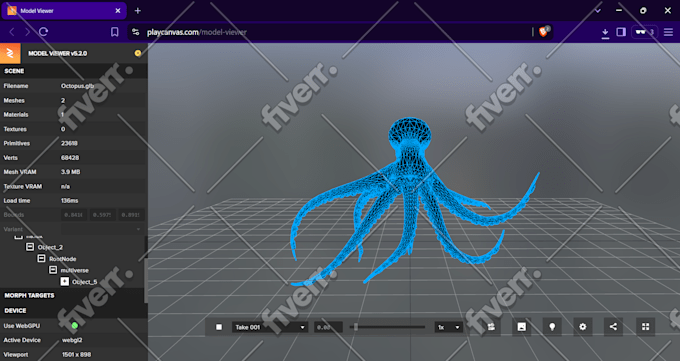Open the animation settings panel icon

[x=491, y=327]
